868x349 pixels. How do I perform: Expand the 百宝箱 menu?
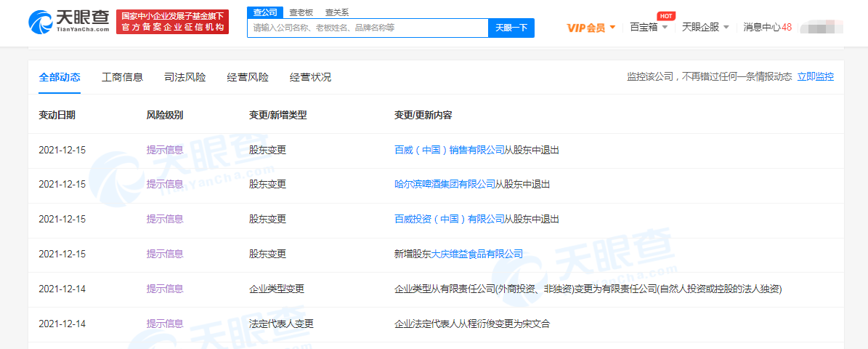pyautogui.click(x=649, y=27)
